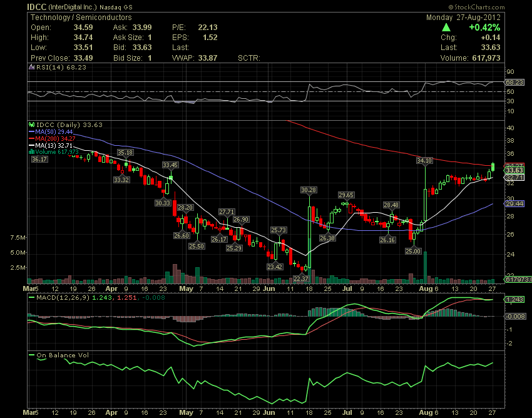Click the RSI 68.23 tag on right axis
532x418 pixels.
pos(514,82)
